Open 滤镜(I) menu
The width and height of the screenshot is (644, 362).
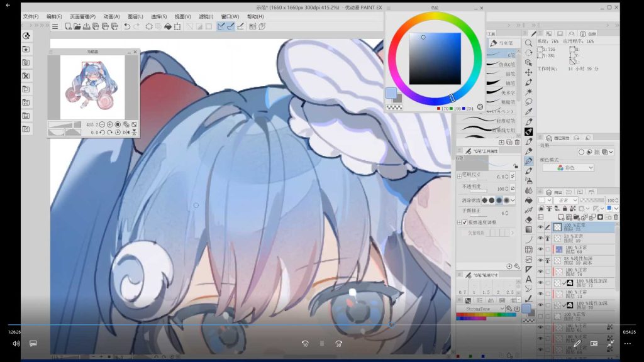[206, 16]
